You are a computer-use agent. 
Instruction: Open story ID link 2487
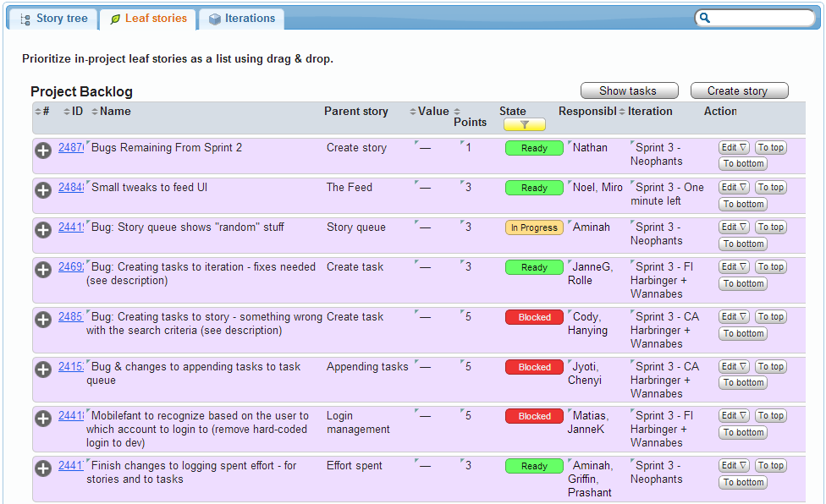70,148
